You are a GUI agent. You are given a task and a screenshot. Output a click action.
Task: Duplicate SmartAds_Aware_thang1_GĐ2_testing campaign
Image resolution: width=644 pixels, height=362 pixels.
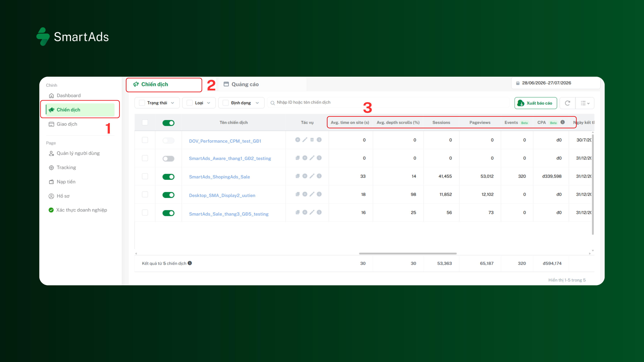coord(297,158)
